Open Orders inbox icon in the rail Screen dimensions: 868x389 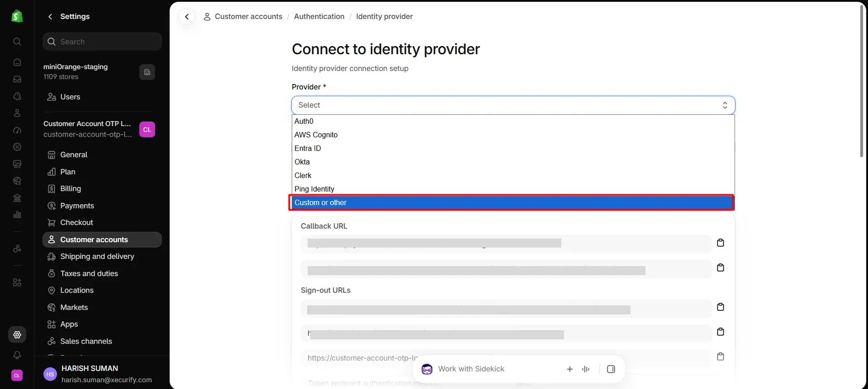tap(17, 79)
